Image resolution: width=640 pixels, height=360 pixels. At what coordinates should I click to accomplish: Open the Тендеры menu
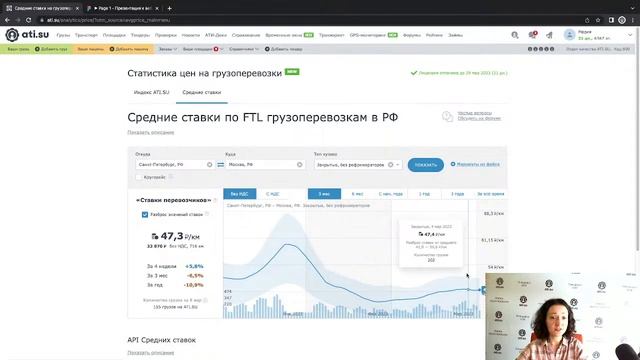140,35
